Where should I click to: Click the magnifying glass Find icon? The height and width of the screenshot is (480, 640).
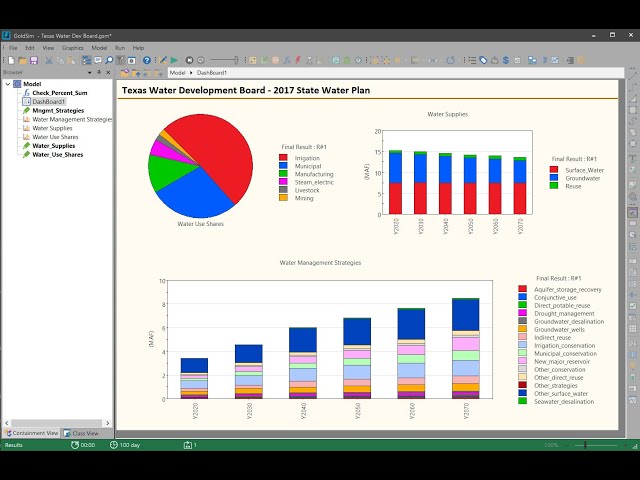click(x=109, y=60)
